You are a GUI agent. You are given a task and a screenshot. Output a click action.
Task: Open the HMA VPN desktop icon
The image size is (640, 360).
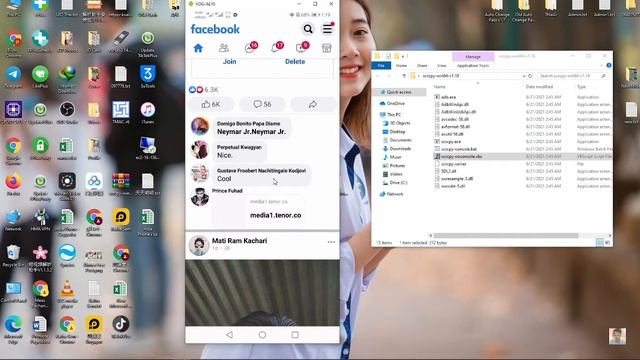click(x=40, y=220)
